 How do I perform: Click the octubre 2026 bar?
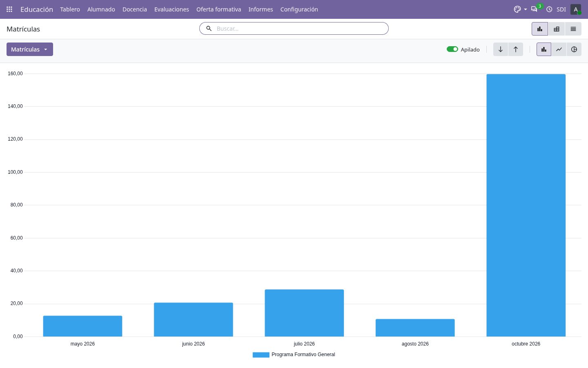[526, 205]
